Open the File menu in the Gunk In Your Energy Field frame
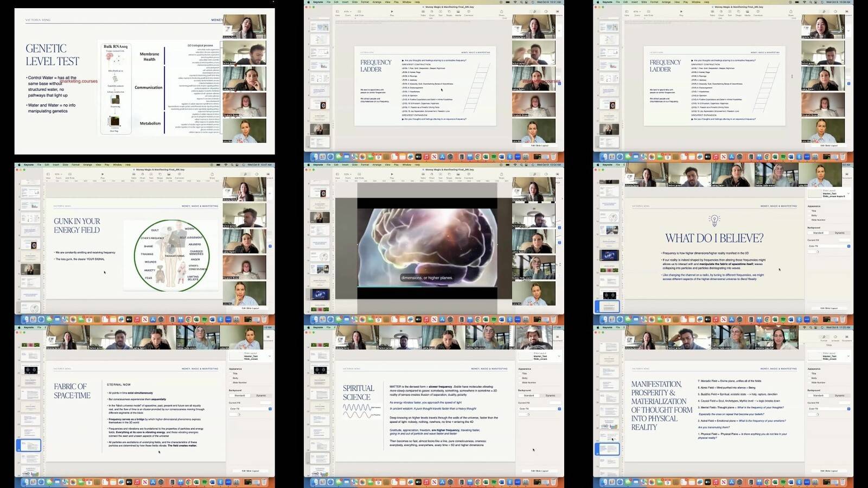 click(x=39, y=164)
